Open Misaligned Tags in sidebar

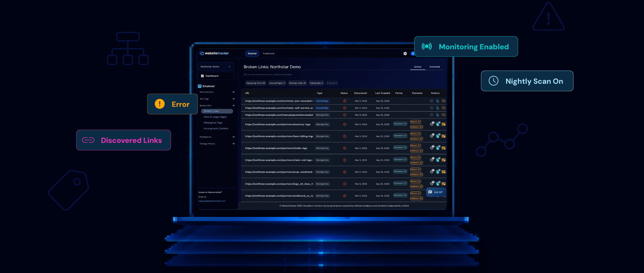click(x=213, y=123)
